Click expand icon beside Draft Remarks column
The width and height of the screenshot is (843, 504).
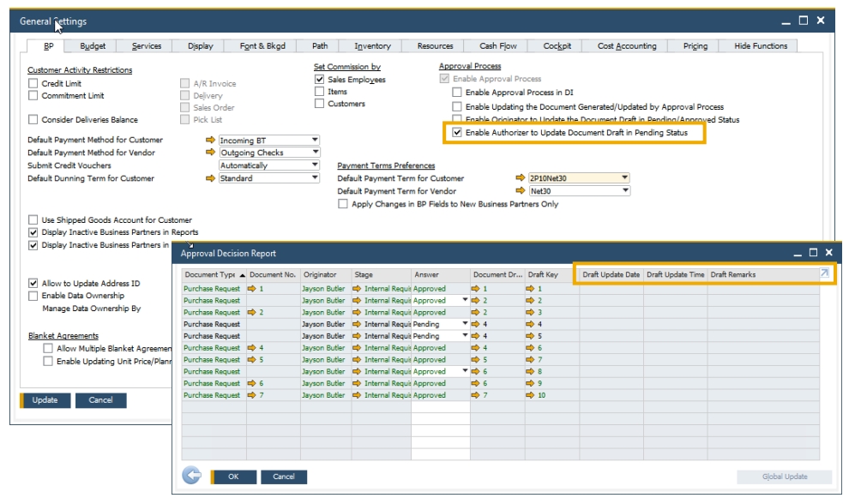[x=824, y=273]
